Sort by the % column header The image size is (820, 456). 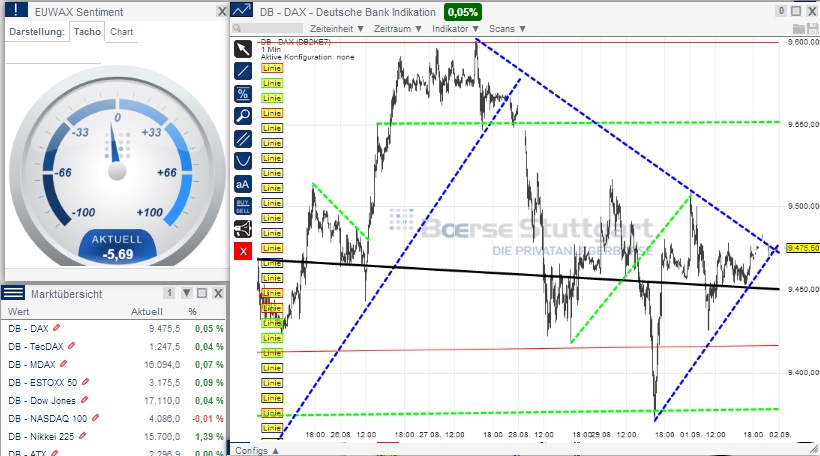point(192,312)
